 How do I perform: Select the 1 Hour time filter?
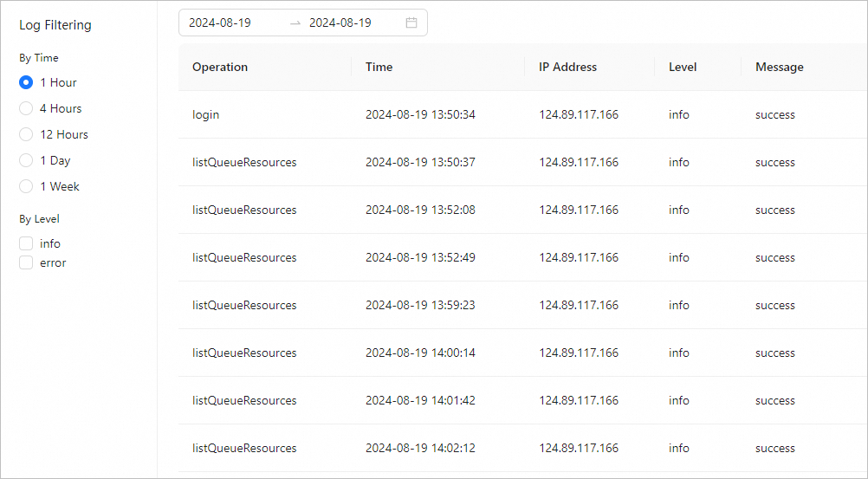pyautogui.click(x=26, y=82)
